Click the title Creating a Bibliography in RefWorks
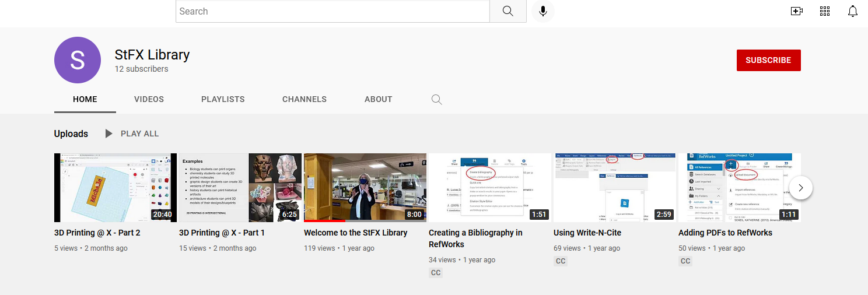Screen dimensions: 868x295 475,238
